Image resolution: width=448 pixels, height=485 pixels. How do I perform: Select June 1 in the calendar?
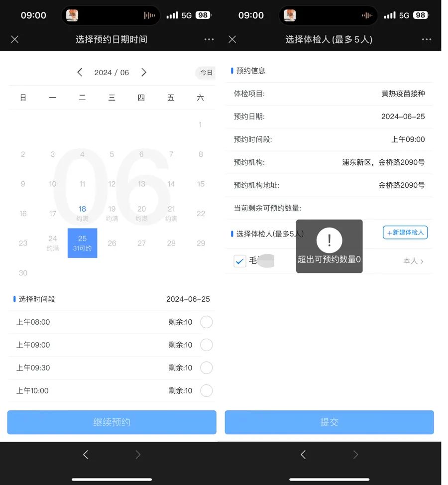point(200,124)
